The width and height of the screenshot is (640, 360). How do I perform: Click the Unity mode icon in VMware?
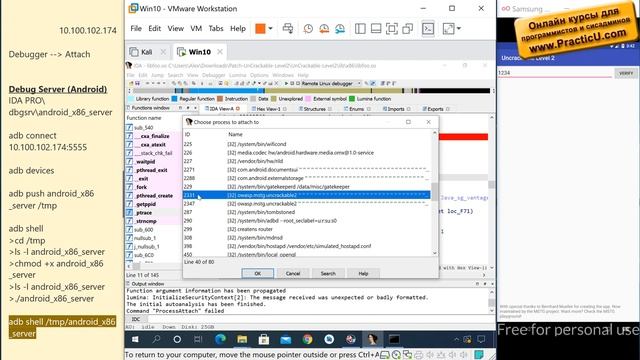[x=407, y=29]
